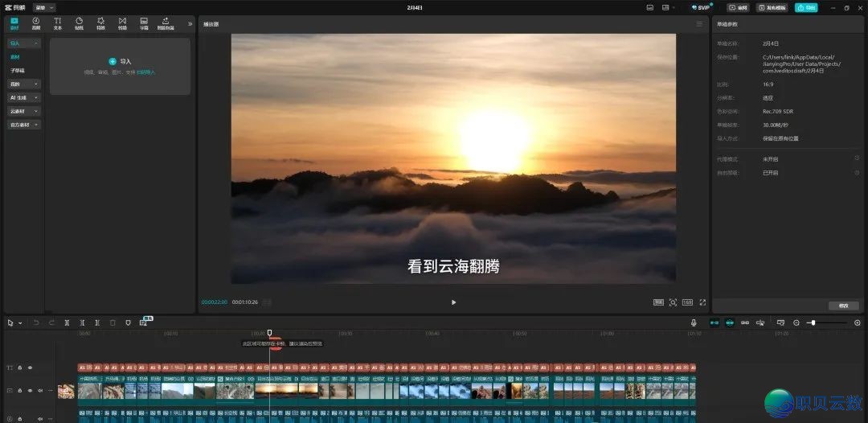Click the shortcut keyboard icon in title bar
868x423 pixels.
click(x=650, y=8)
